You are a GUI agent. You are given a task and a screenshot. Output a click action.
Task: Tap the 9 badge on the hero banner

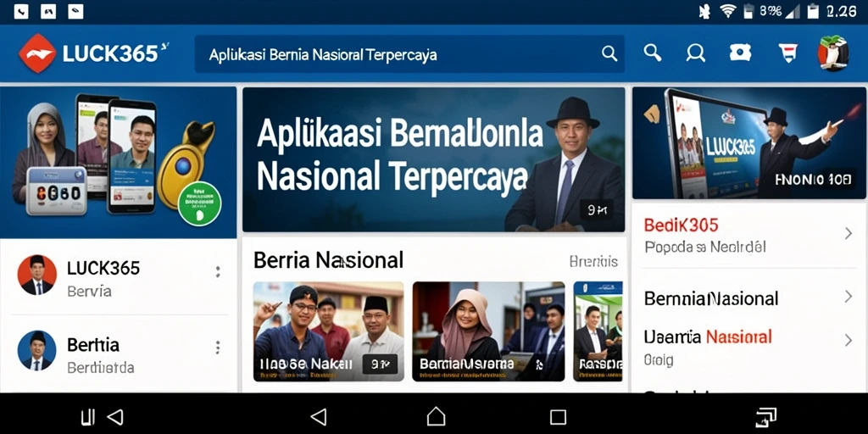pyautogui.click(x=596, y=210)
